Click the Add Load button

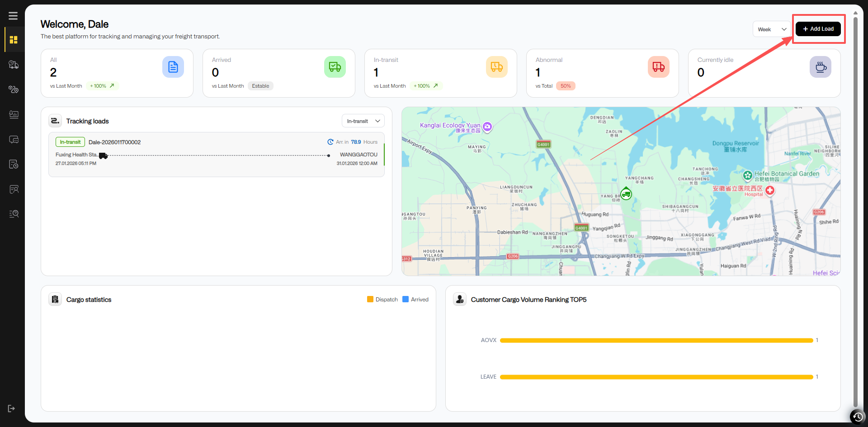[818, 29]
